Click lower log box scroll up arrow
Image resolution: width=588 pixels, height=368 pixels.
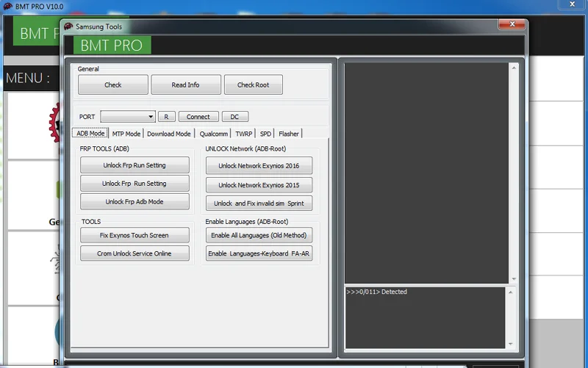[x=510, y=292]
